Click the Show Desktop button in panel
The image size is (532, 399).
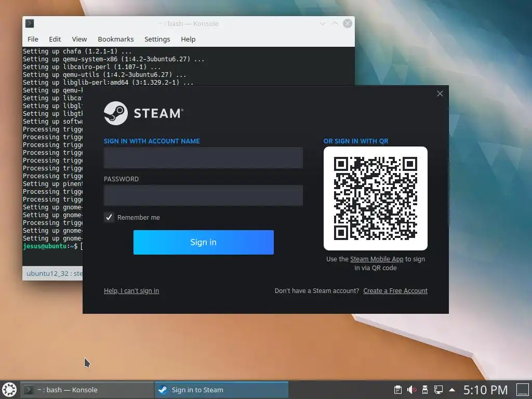click(523, 390)
